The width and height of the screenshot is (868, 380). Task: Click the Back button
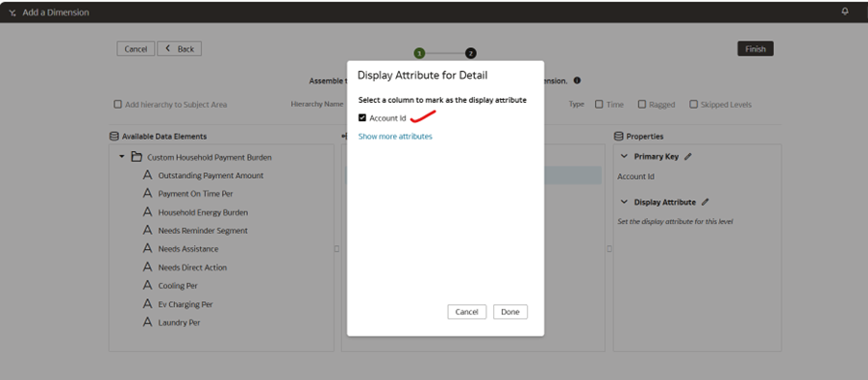[x=180, y=49]
